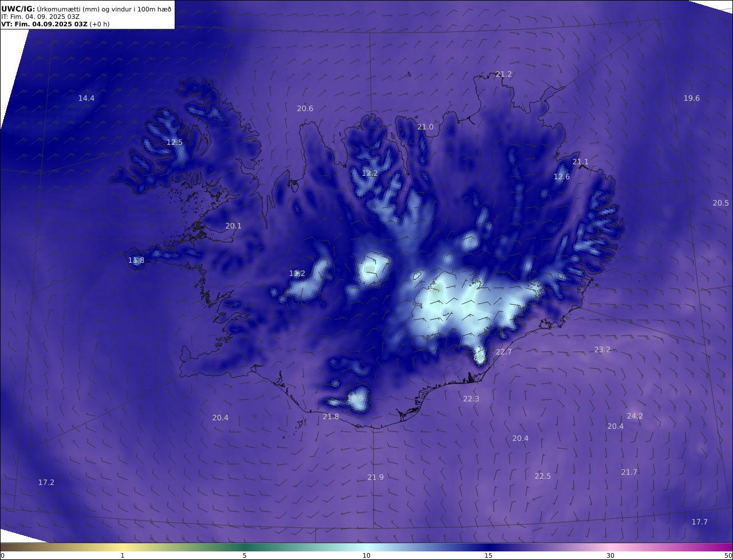Select the 12.5 value over the Westfjords
Image resolution: width=733 pixels, height=560 pixels.
(175, 143)
